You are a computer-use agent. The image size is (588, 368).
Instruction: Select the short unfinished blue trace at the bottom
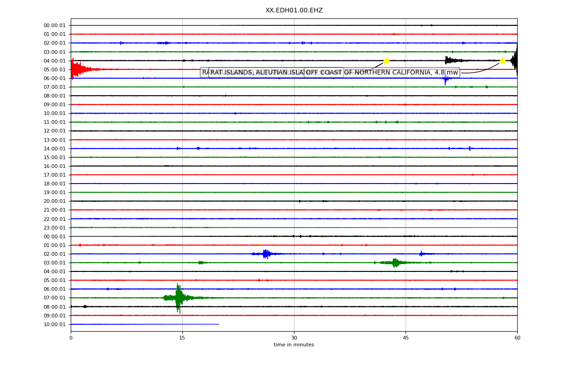click(x=145, y=324)
